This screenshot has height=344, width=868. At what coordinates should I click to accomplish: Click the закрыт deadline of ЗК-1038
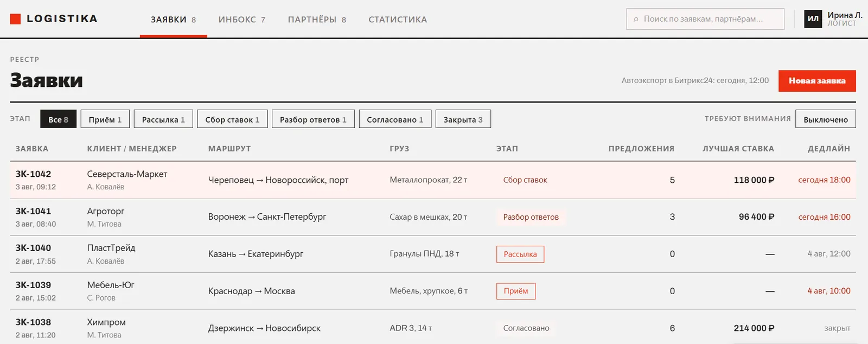click(x=837, y=328)
